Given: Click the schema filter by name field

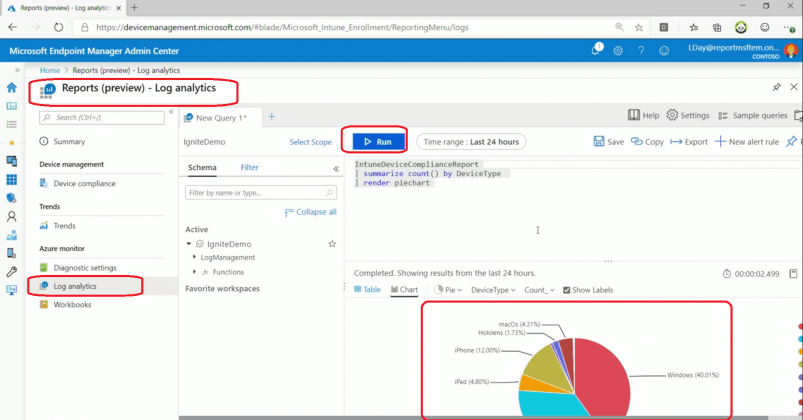Looking at the screenshot, I should click(259, 192).
